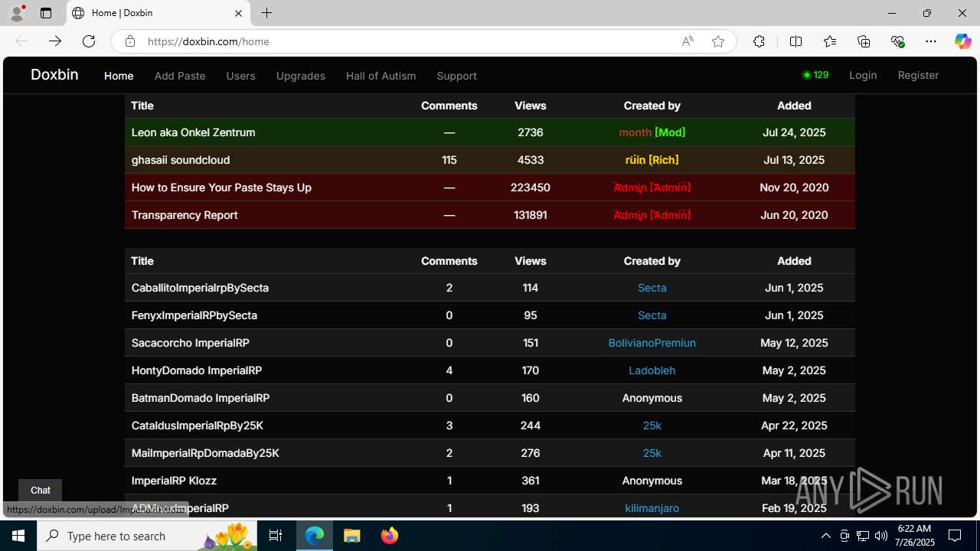Close the Home | Doxbin tab
This screenshot has height=551, width=980.
(238, 13)
